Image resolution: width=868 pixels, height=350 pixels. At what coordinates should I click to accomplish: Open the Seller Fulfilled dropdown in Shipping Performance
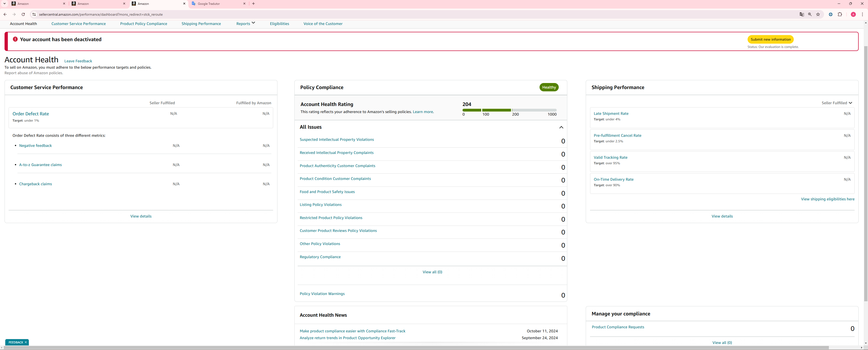tap(837, 103)
